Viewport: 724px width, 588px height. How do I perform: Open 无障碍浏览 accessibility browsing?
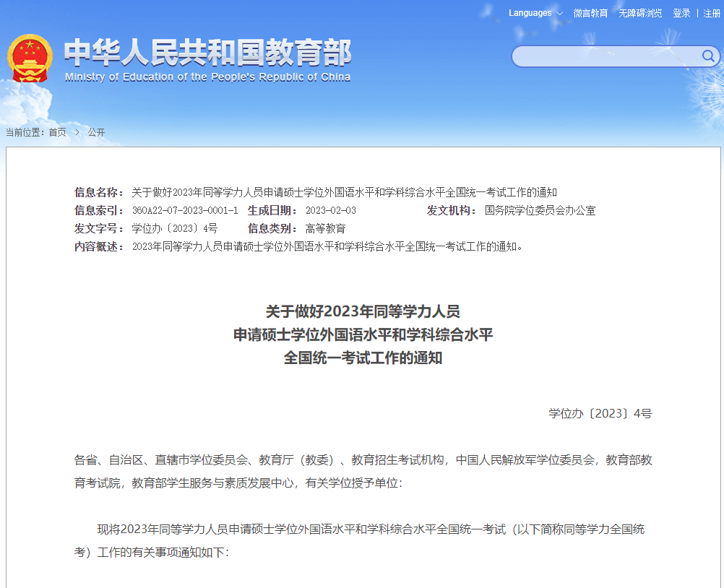[640, 13]
